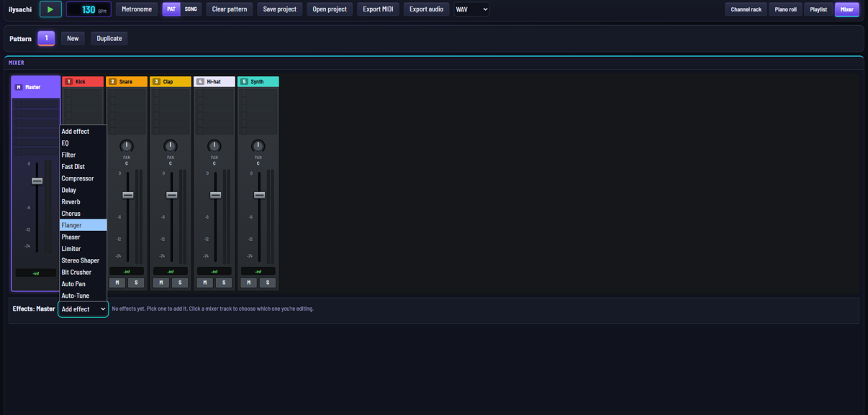Open the WAV format dropdown

(471, 9)
